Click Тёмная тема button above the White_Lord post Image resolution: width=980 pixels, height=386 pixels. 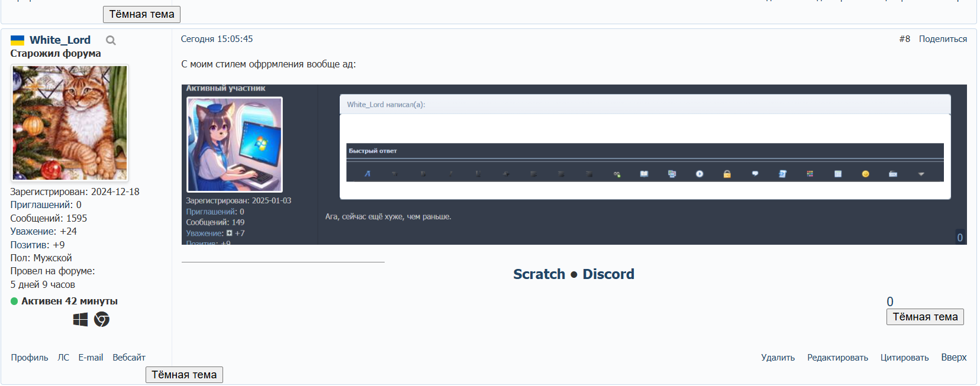click(141, 14)
